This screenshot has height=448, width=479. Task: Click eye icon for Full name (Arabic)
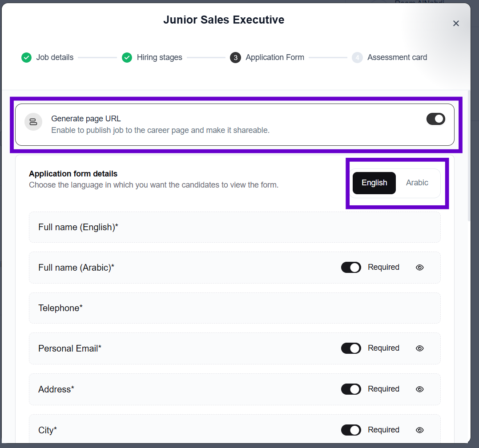tap(419, 268)
